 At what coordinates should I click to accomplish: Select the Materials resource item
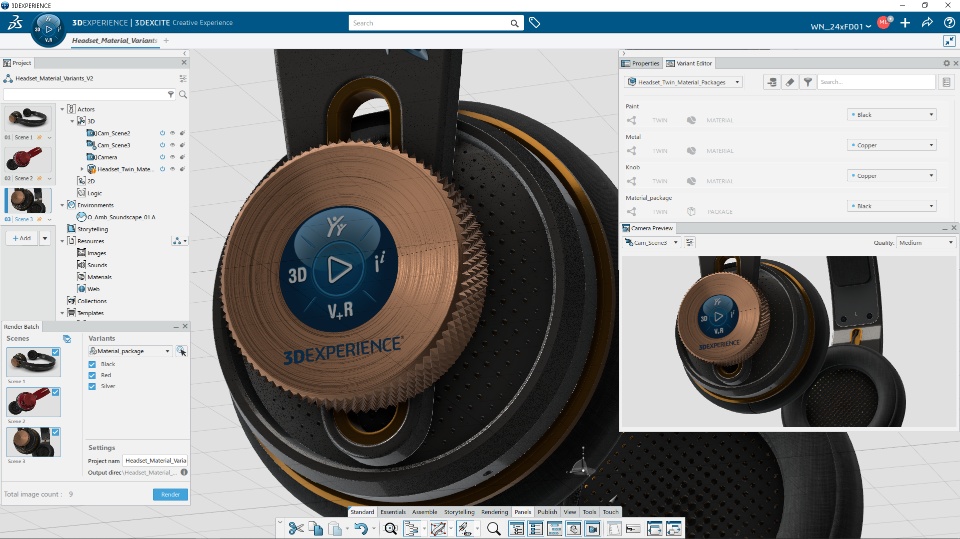coord(100,277)
